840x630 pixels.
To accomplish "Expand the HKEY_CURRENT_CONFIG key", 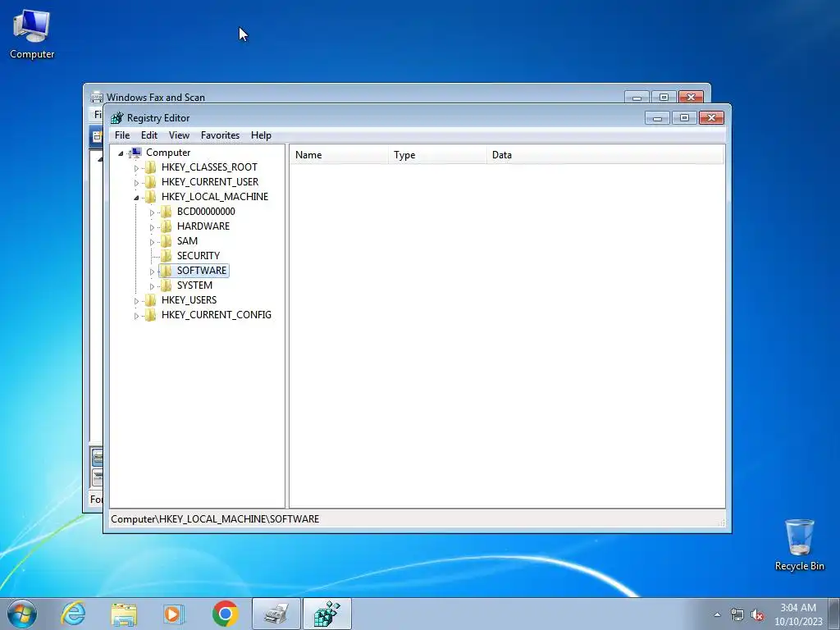I will (136, 316).
